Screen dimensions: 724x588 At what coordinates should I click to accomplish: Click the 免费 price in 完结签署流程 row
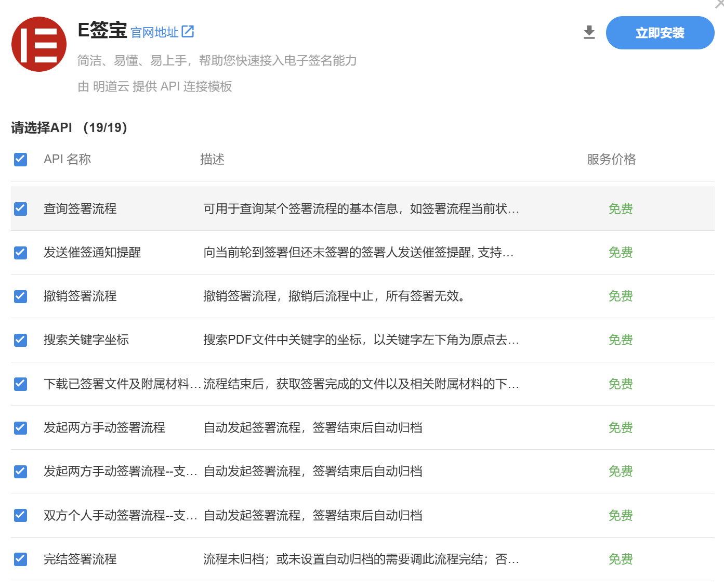pos(621,559)
